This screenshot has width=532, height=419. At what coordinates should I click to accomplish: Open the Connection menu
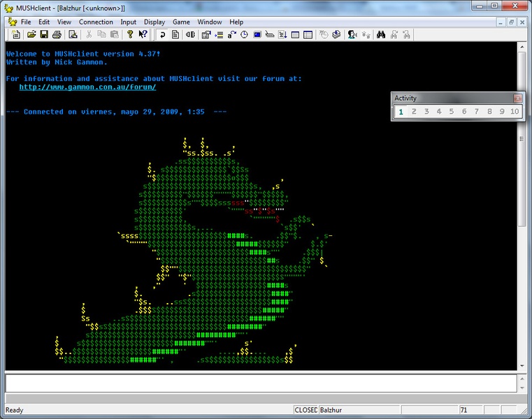tap(96, 22)
